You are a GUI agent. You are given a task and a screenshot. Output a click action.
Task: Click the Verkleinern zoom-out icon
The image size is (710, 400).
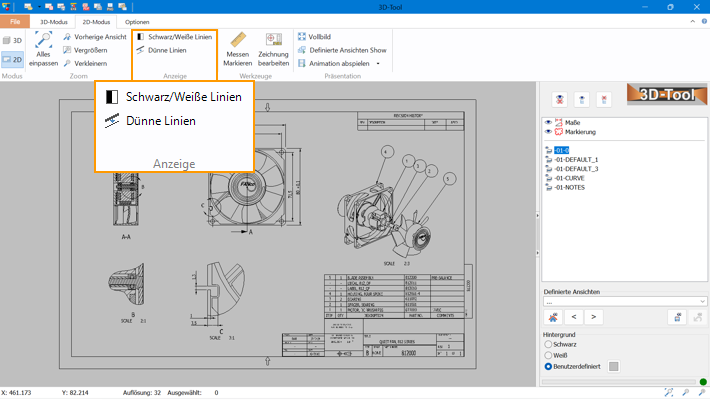point(67,63)
